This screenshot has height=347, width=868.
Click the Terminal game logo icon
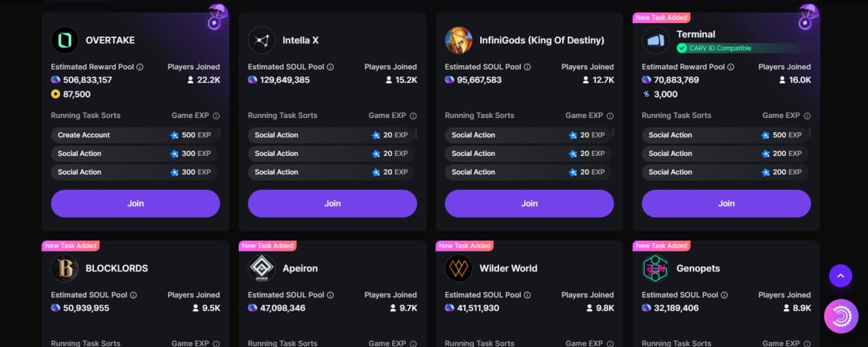(656, 40)
